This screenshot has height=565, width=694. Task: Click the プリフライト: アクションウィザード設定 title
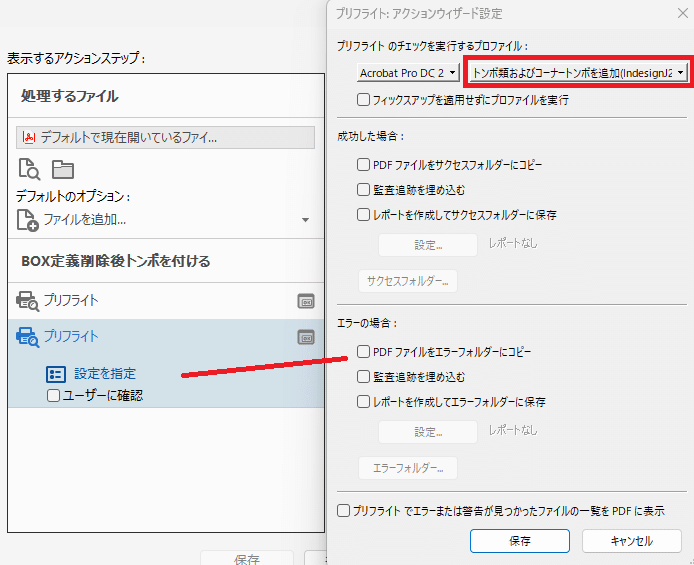click(x=419, y=14)
